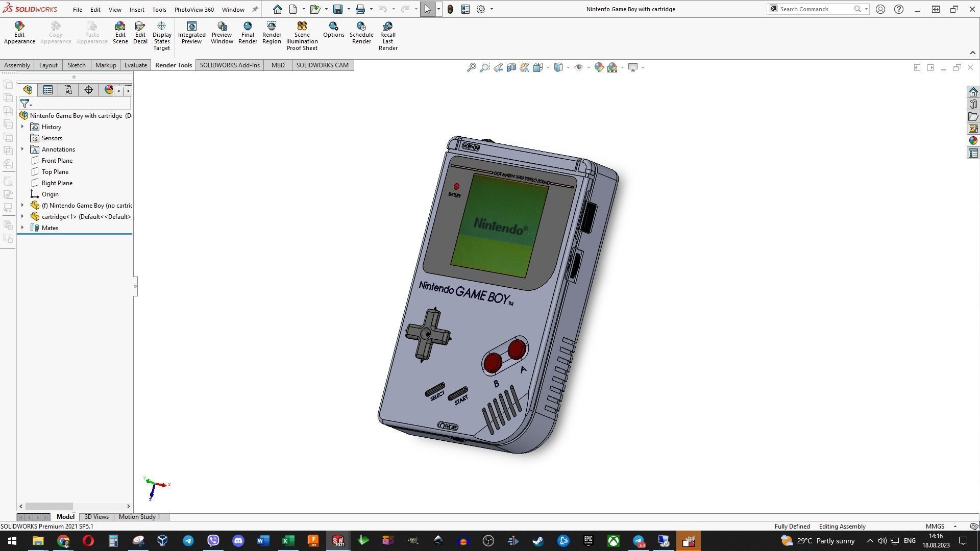Open the ConfigurationManager tab

click(x=68, y=90)
